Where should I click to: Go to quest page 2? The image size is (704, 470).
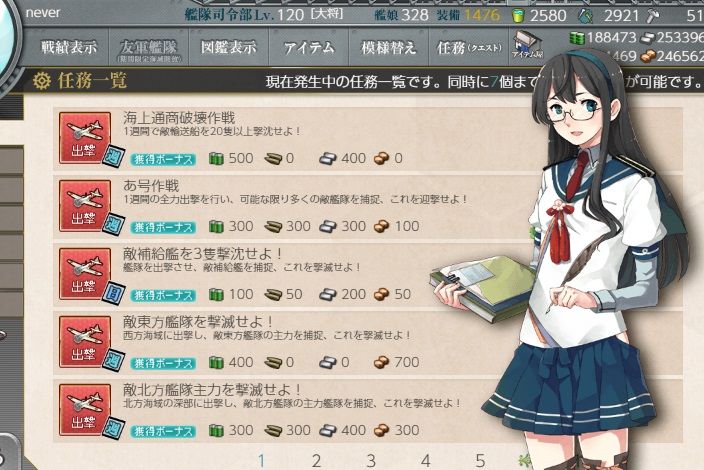click(x=317, y=461)
